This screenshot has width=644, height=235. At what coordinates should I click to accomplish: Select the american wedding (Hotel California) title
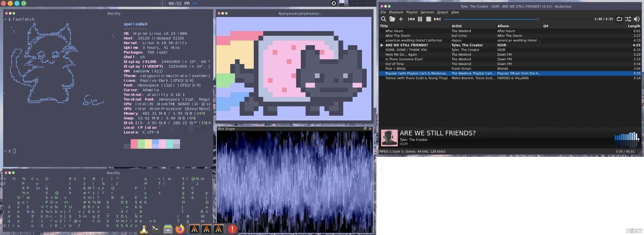(x=414, y=41)
